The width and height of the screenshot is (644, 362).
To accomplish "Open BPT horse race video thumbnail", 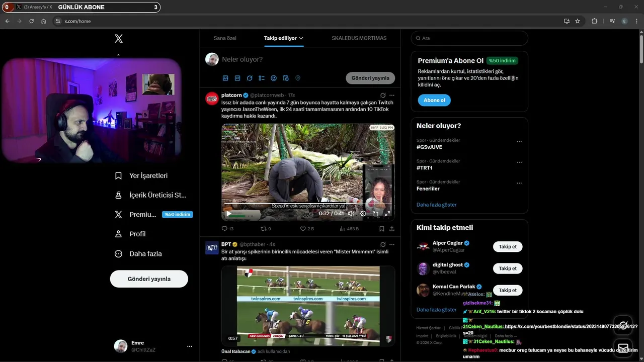I will click(x=308, y=306).
